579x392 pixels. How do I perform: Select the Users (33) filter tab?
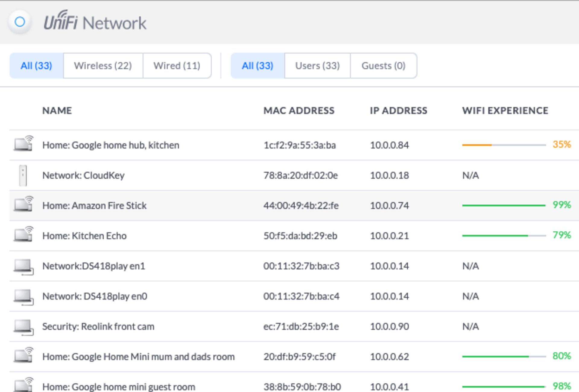click(x=317, y=66)
